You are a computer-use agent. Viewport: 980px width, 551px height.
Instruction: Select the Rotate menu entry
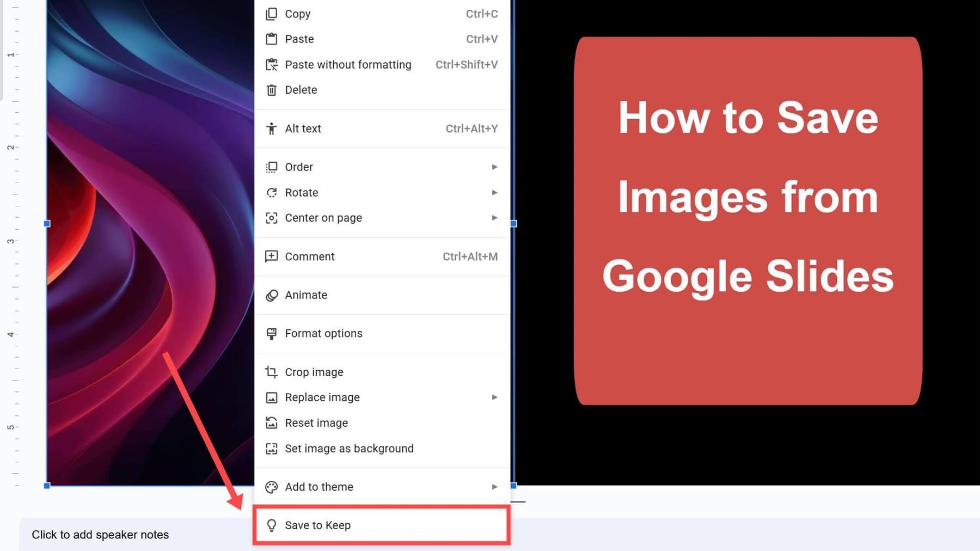coord(382,192)
